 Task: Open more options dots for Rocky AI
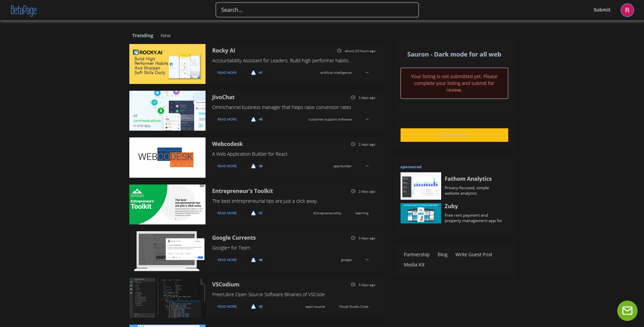pyautogui.click(x=367, y=72)
